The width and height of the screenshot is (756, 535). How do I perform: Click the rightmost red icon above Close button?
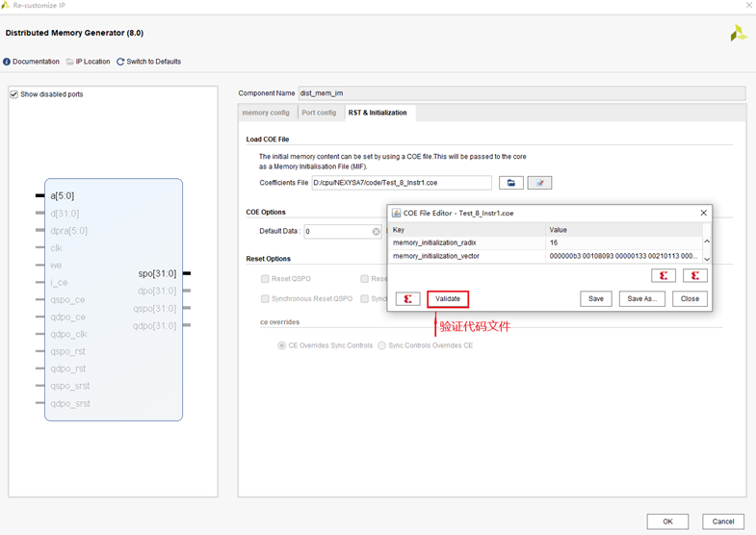pyautogui.click(x=695, y=276)
